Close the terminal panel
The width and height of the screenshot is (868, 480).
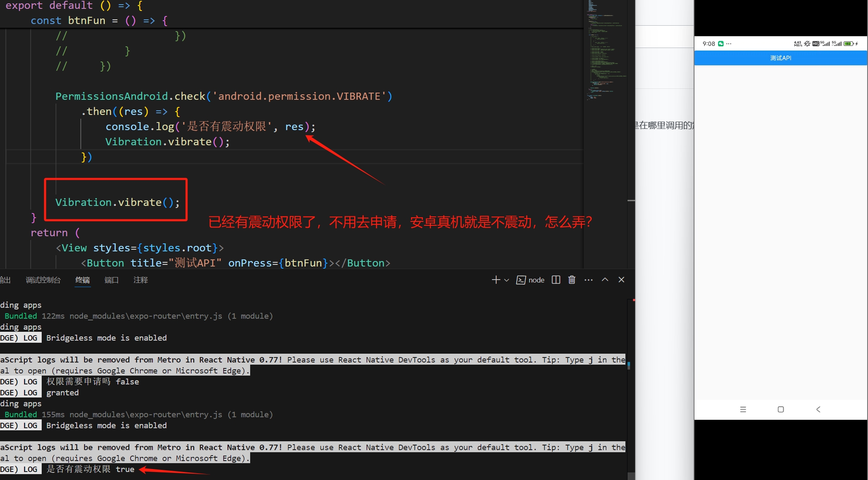point(621,280)
